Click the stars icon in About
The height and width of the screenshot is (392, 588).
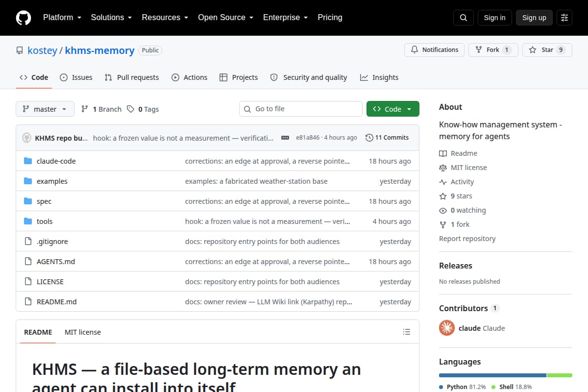(x=443, y=196)
